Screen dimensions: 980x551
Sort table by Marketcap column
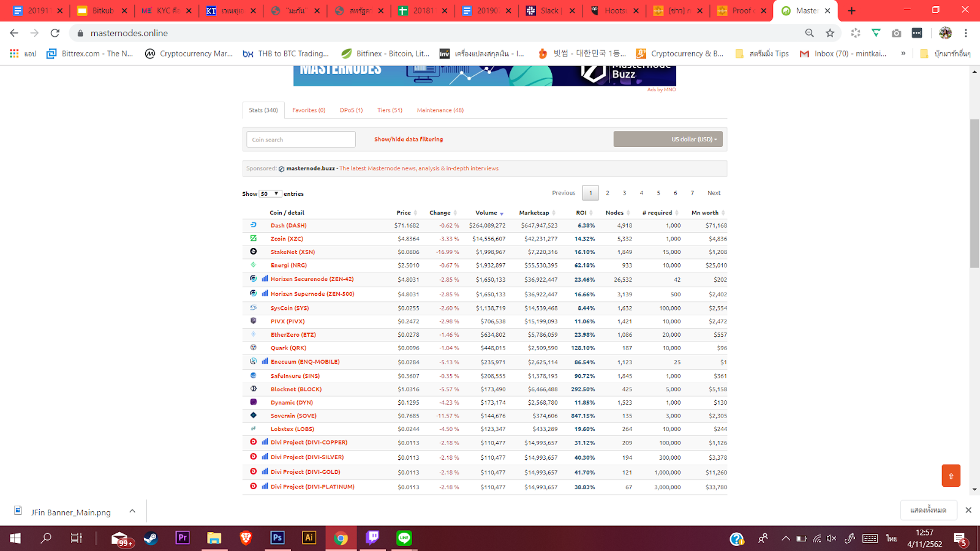(x=537, y=212)
